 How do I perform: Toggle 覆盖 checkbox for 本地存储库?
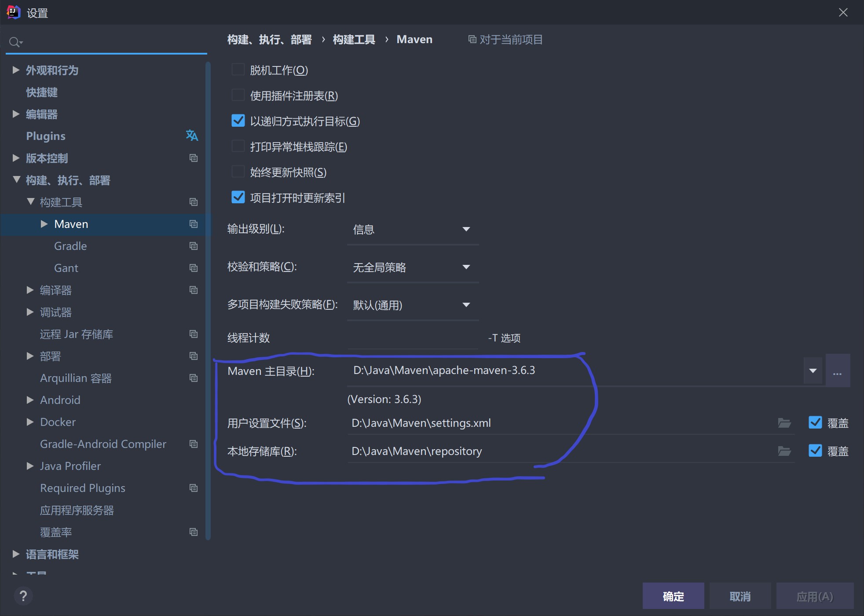pyautogui.click(x=815, y=451)
